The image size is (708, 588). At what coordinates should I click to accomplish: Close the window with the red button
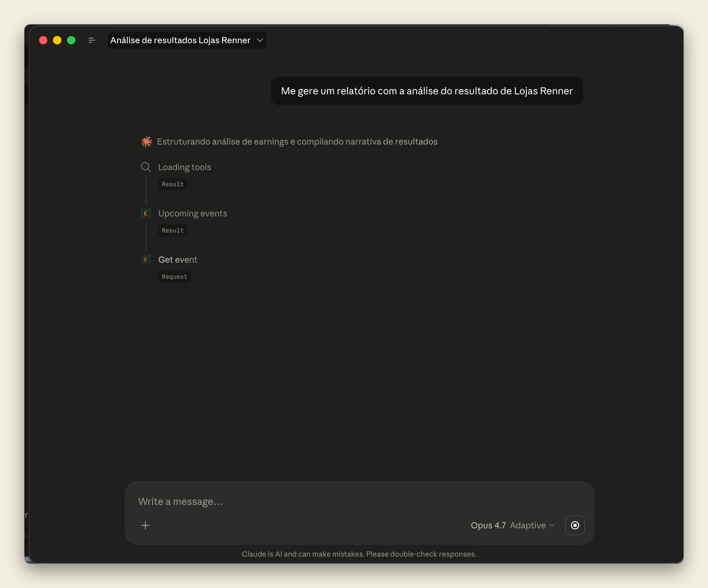[x=43, y=40]
